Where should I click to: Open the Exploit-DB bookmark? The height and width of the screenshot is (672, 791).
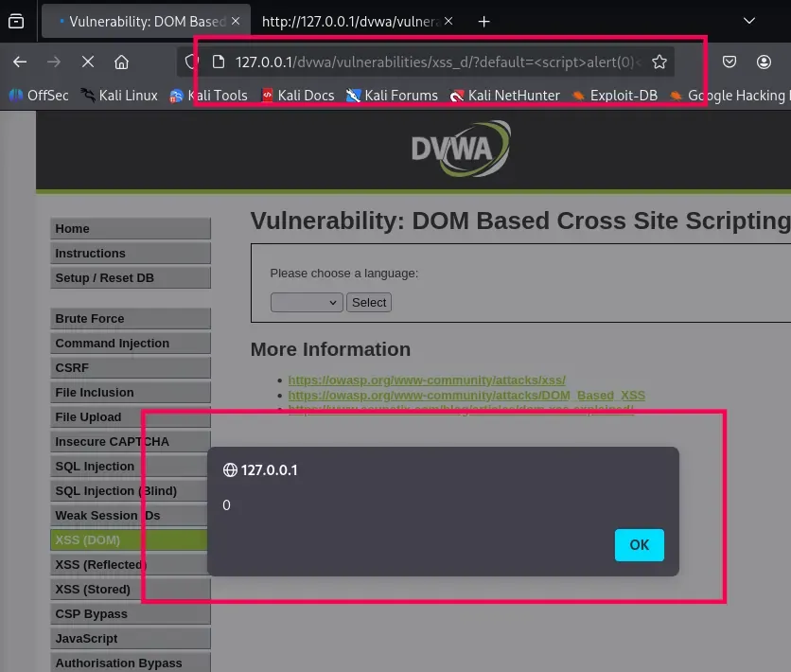(615, 96)
